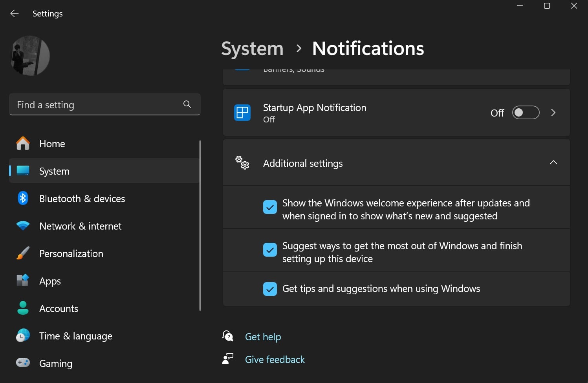The width and height of the screenshot is (588, 383).
Task: Disable suggestions for finishing device setup
Action: pyautogui.click(x=270, y=250)
